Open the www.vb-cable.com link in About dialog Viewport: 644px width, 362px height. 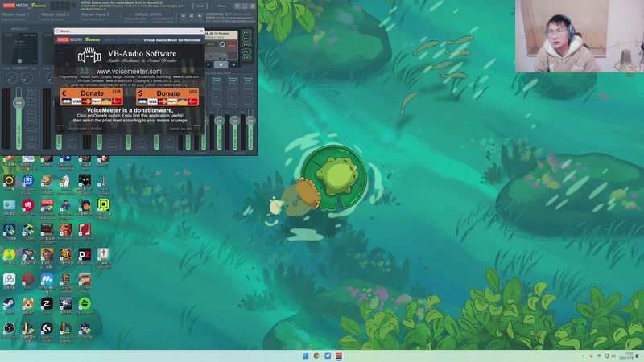click(186, 76)
